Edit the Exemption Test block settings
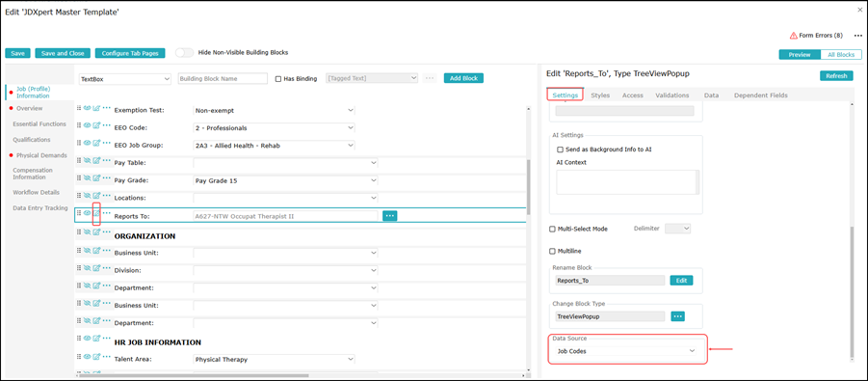The width and height of the screenshot is (868, 381). coord(96,109)
